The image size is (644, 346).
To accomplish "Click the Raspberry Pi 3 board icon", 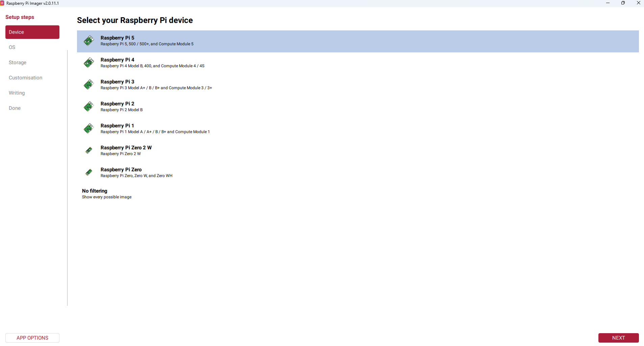I will (89, 85).
